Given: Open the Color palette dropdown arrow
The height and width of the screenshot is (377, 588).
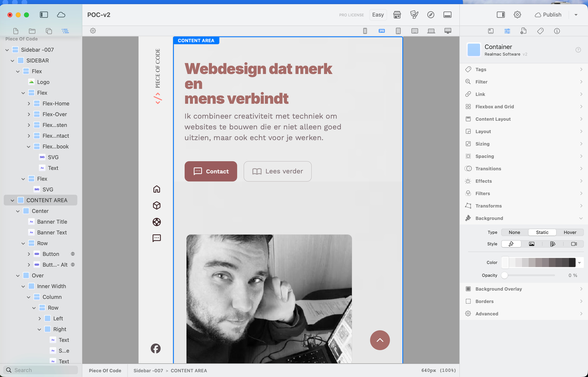Looking at the screenshot, I should tap(579, 262).
